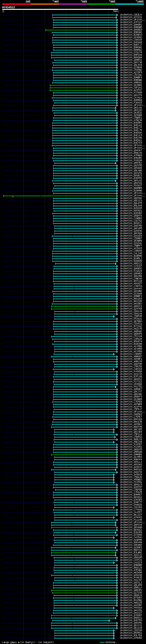
Task: Click the white query sequence ruler bar
Action: point(60,9)
